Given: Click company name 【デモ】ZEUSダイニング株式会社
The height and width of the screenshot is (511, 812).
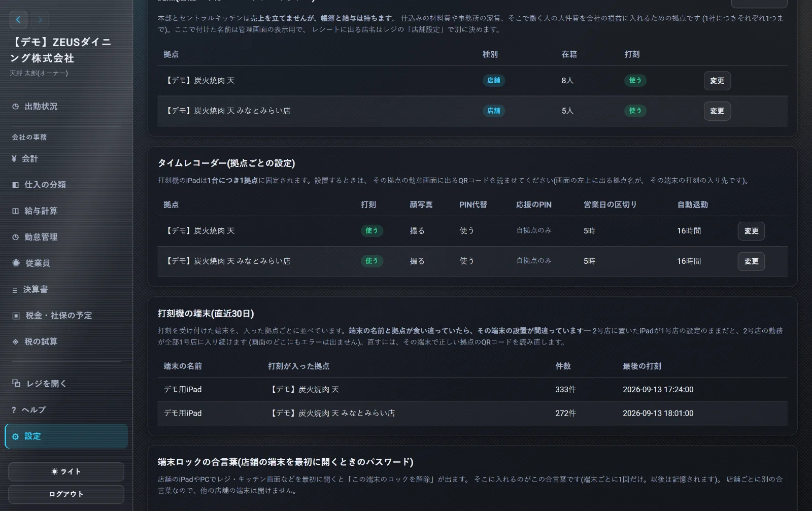Looking at the screenshot, I should [61, 50].
